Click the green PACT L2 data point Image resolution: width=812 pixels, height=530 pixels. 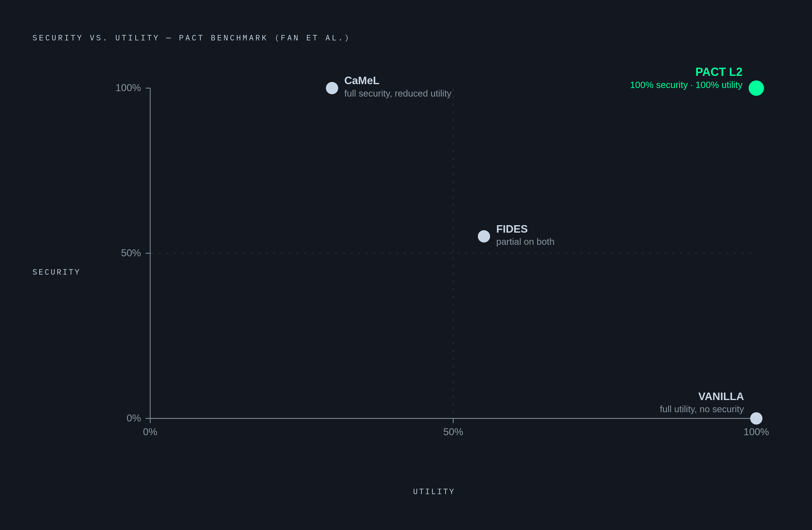pyautogui.click(x=756, y=88)
